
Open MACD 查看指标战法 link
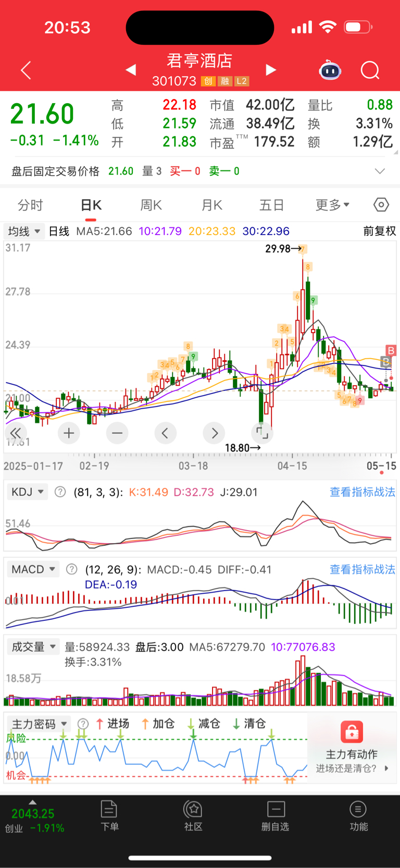(362, 569)
